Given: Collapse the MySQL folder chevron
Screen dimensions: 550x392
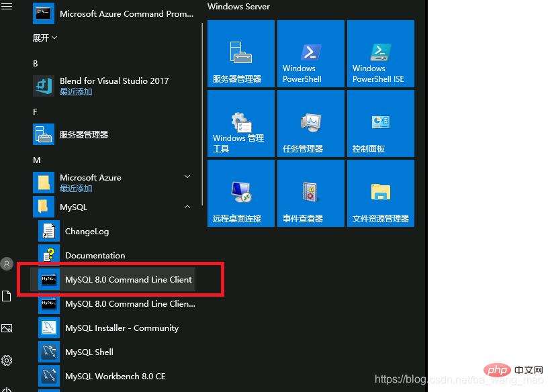Looking at the screenshot, I should click(187, 207).
